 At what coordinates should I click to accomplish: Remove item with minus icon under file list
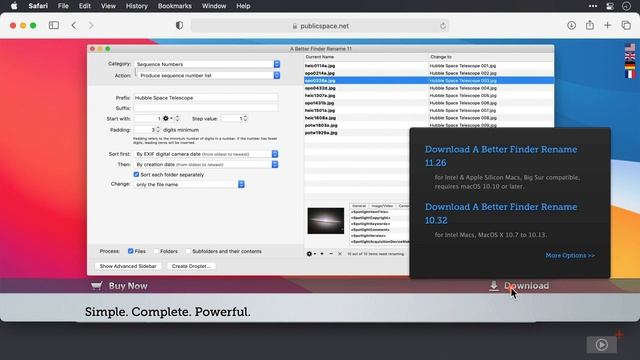click(x=331, y=254)
